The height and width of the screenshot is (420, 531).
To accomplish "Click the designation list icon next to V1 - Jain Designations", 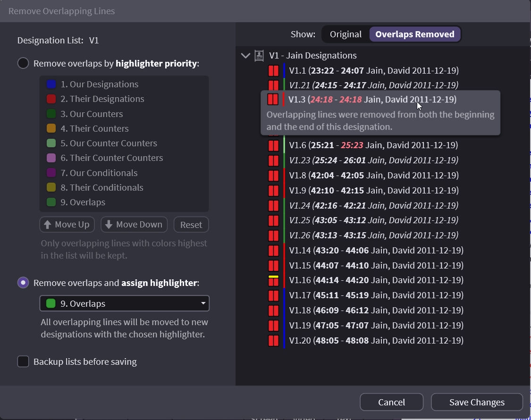I will 259,56.
